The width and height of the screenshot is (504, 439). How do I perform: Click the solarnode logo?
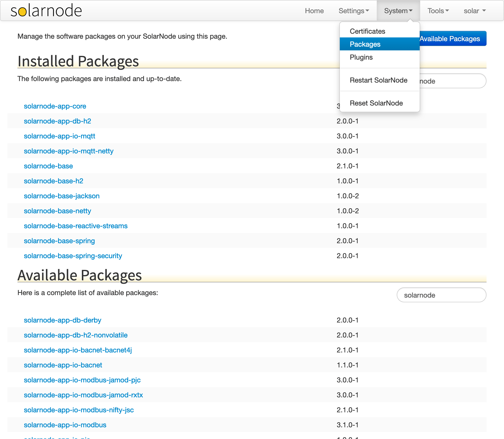pyautogui.click(x=46, y=11)
